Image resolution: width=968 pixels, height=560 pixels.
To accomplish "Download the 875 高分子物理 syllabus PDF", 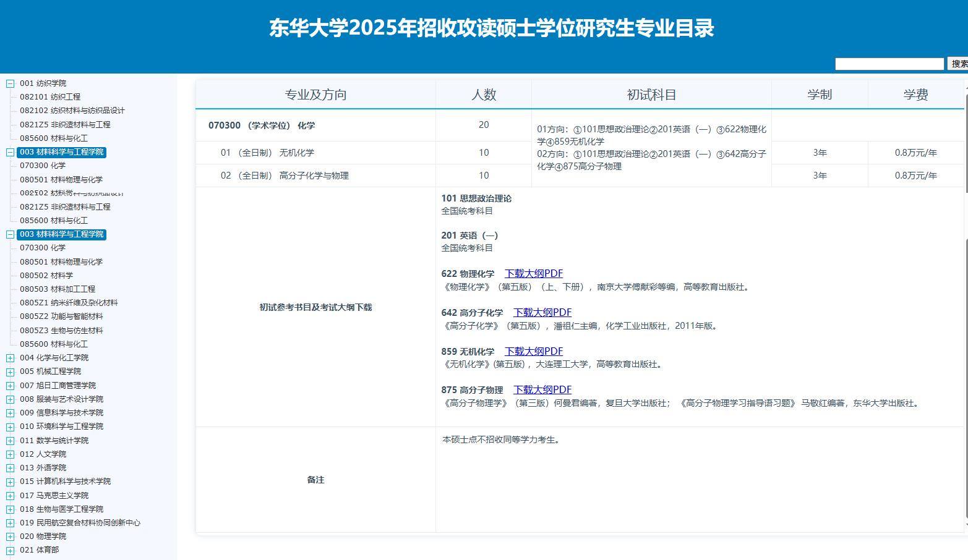I will click(x=542, y=389).
